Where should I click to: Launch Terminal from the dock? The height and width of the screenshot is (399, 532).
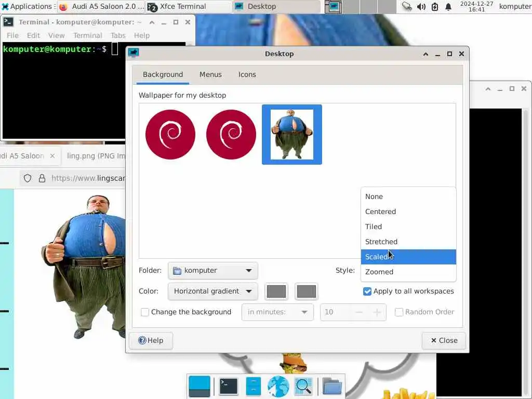point(229,387)
